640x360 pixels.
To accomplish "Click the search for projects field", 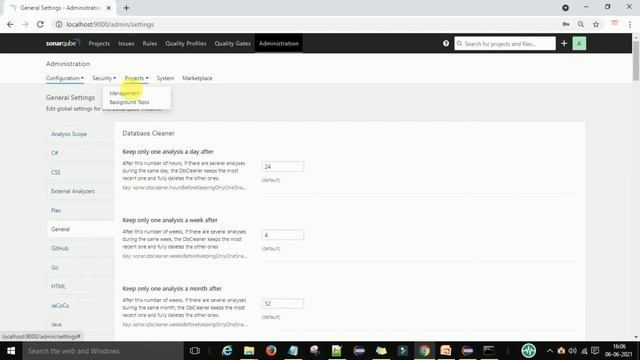I will [505, 43].
